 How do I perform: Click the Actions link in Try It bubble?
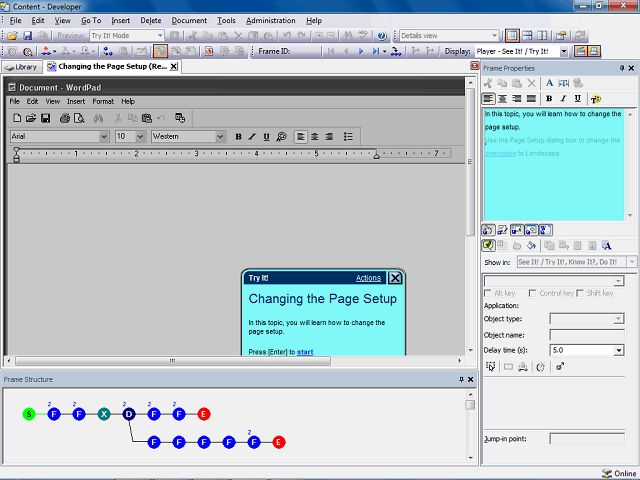(x=368, y=278)
